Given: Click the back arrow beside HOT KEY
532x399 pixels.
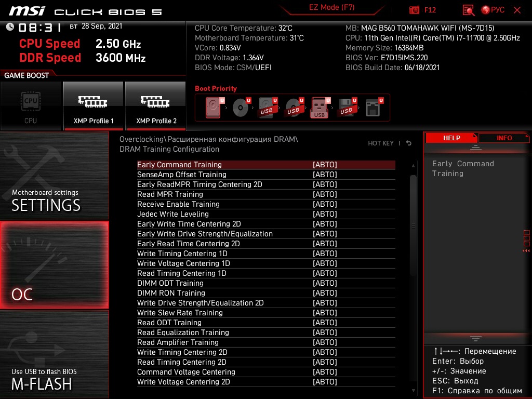Looking at the screenshot, I should click(x=409, y=143).
